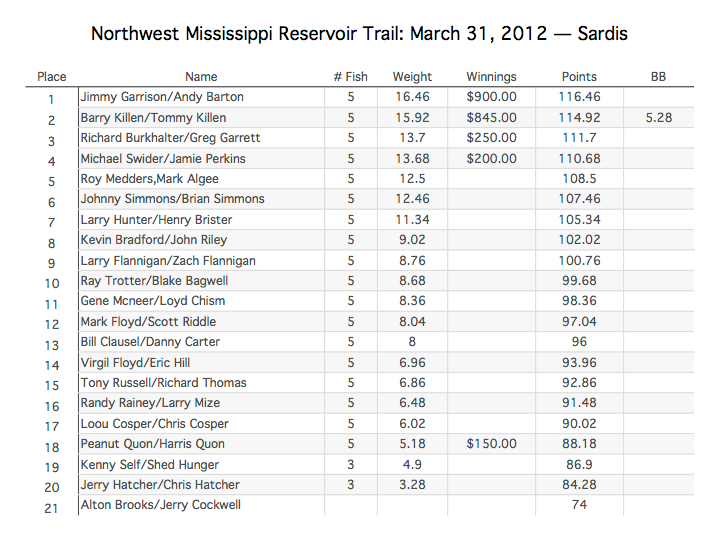This screenshot has height=541, width=719.
Task: Click the winnings value '$900.00'
Action: coord(492,97)
